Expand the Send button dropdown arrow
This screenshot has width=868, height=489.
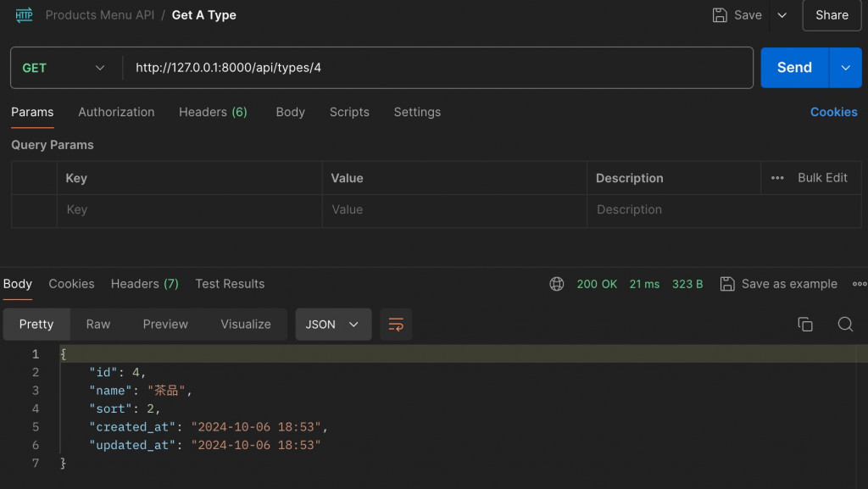[845, 68]
